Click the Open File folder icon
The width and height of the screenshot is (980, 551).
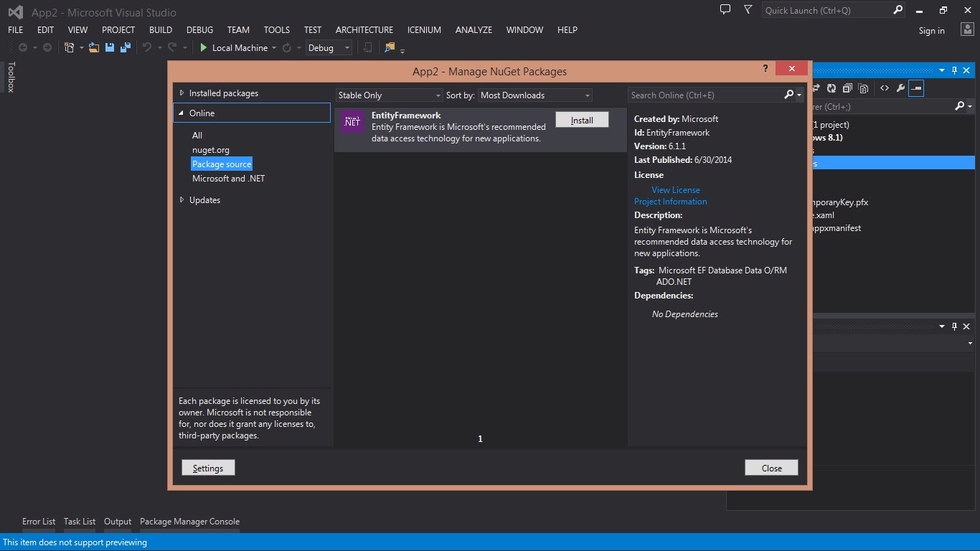pos(94,48)
